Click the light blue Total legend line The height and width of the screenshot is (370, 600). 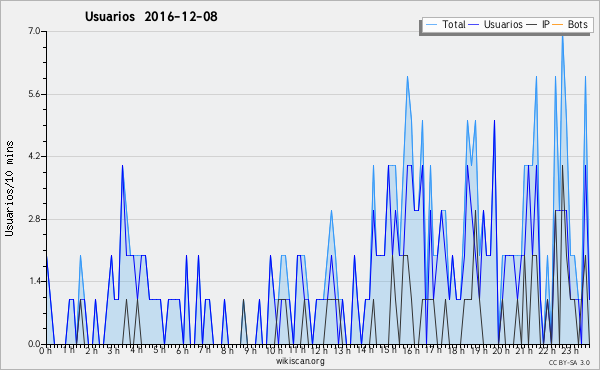click(x=431, y=25)
